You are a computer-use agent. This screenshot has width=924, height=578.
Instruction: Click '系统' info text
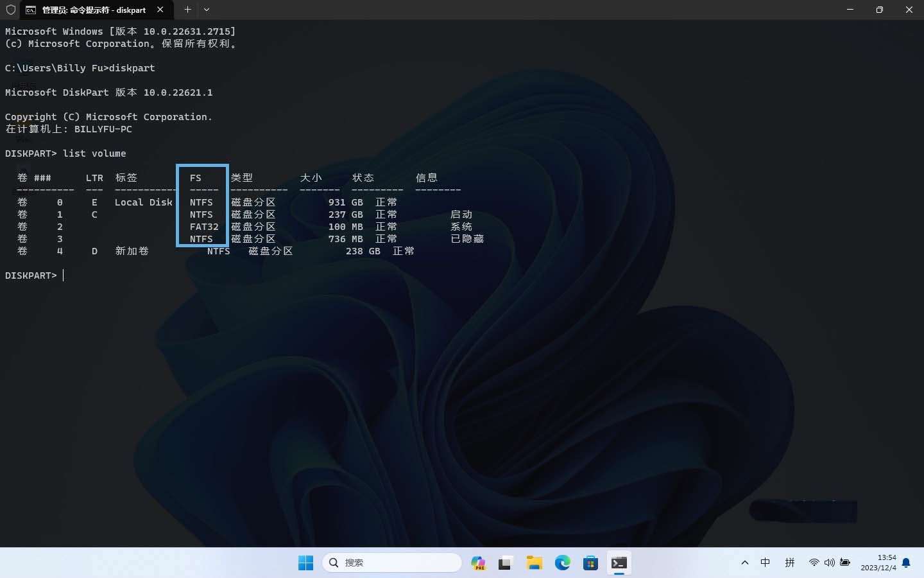click(461, 227)
